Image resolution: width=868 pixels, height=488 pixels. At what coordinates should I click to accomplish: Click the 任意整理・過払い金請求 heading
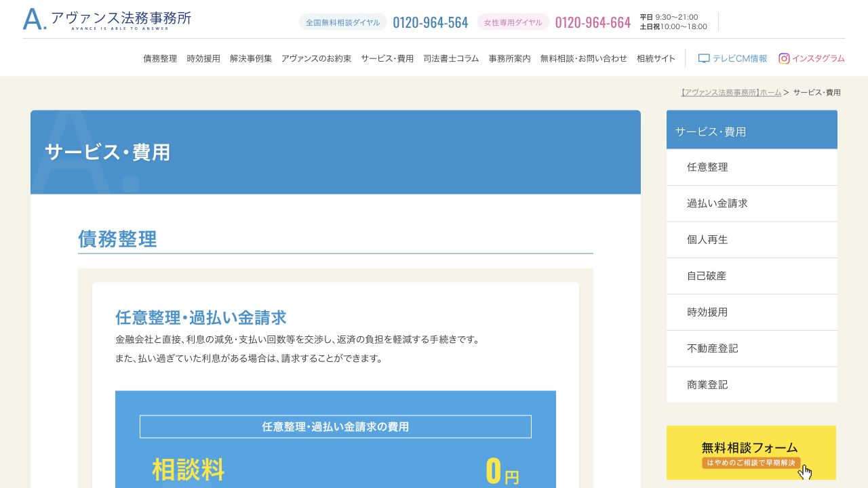click(x=201, y=317)
